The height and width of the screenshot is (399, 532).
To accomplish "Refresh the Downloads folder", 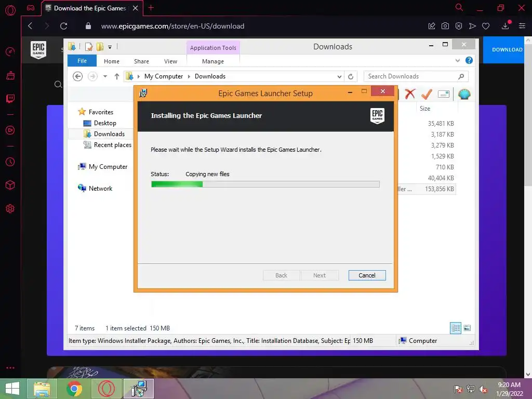I will [351, 76].
